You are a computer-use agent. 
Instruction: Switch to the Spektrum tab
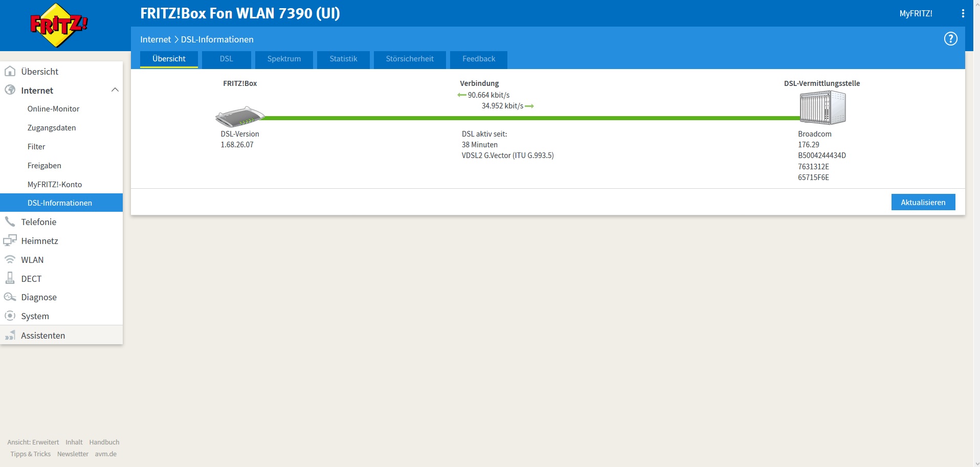click(x=284, y=59)
